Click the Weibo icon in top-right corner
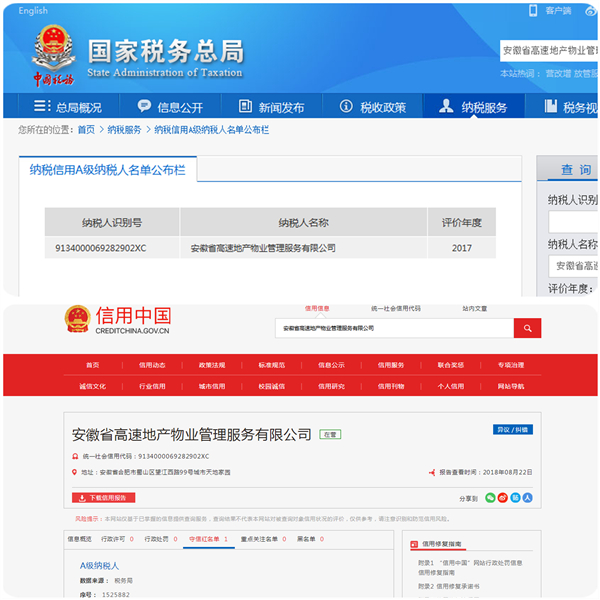 click(x=591, y=11)
